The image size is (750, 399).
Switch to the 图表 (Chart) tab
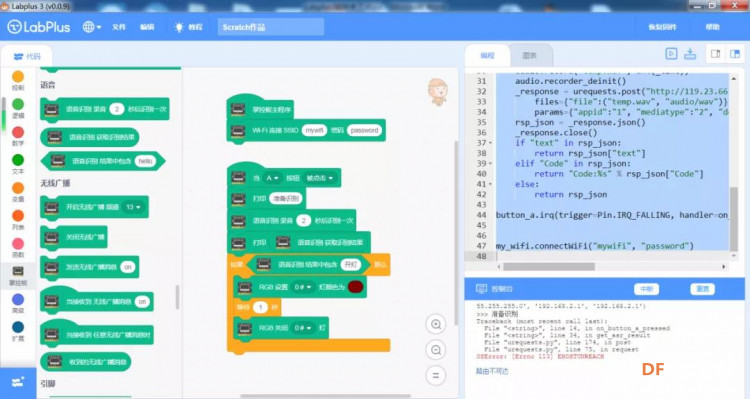(x=529, y=55)
